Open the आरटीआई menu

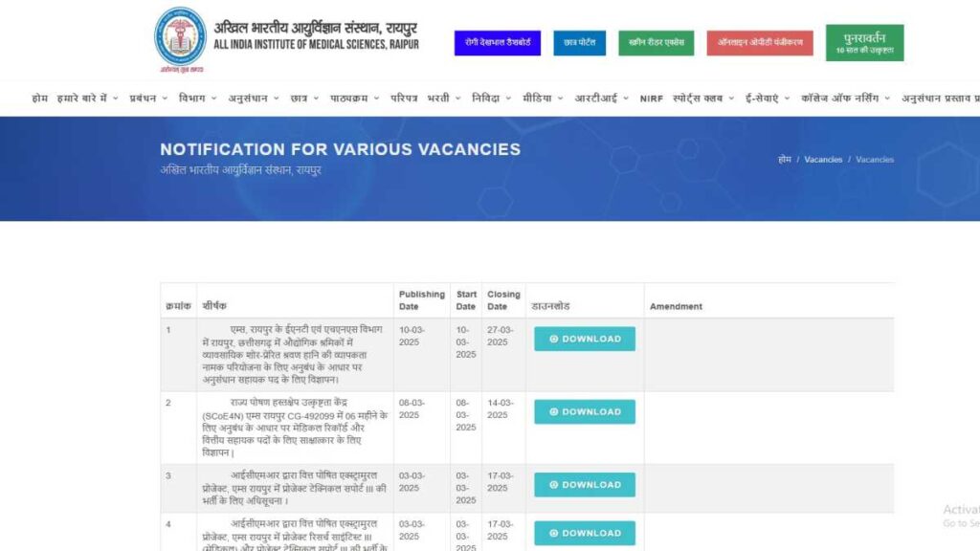coord(601,99)
